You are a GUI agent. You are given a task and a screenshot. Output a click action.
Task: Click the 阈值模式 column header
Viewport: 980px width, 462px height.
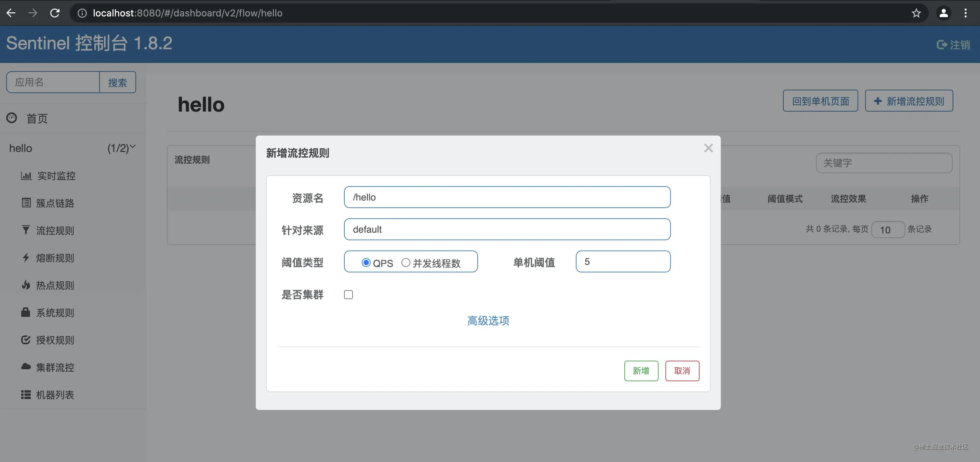(x=785, y=199)
